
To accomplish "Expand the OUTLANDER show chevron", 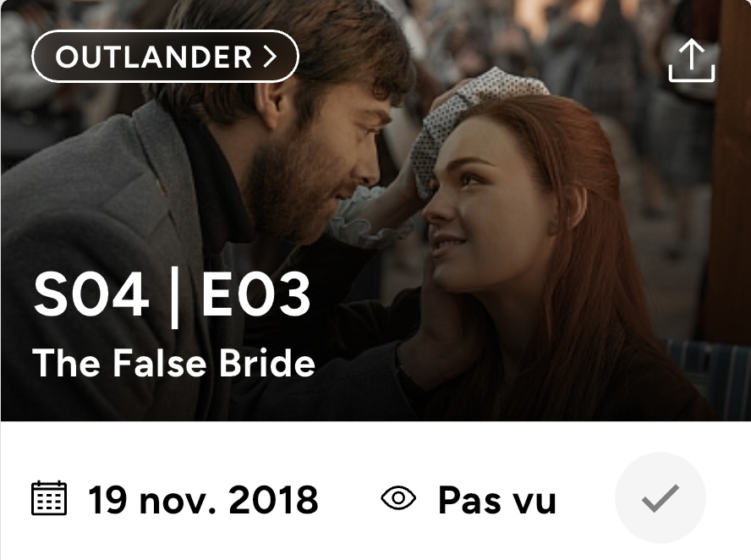I will (271, 57).
